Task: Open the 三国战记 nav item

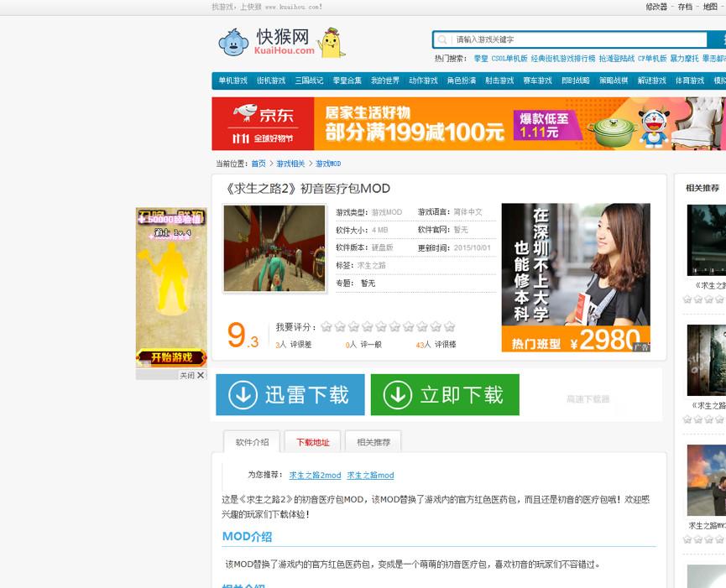Action: click(310, 81)
